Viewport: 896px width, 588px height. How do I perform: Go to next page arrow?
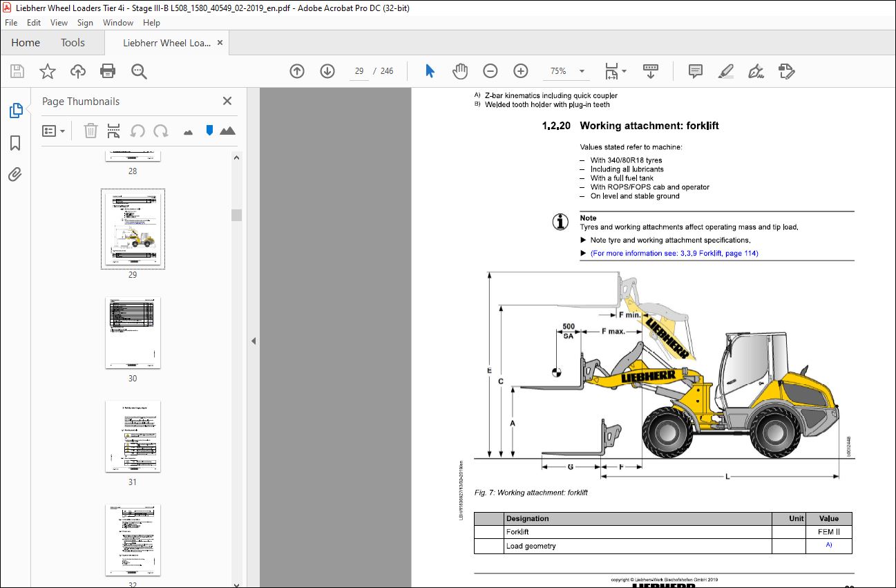click(x=327, y=71)
